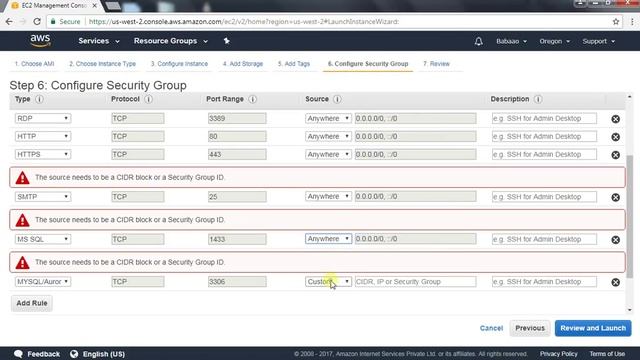Viewport: 640px width, 360px height.
Task: Open the SMTP type dropdown
Action: tap(42, 197)
